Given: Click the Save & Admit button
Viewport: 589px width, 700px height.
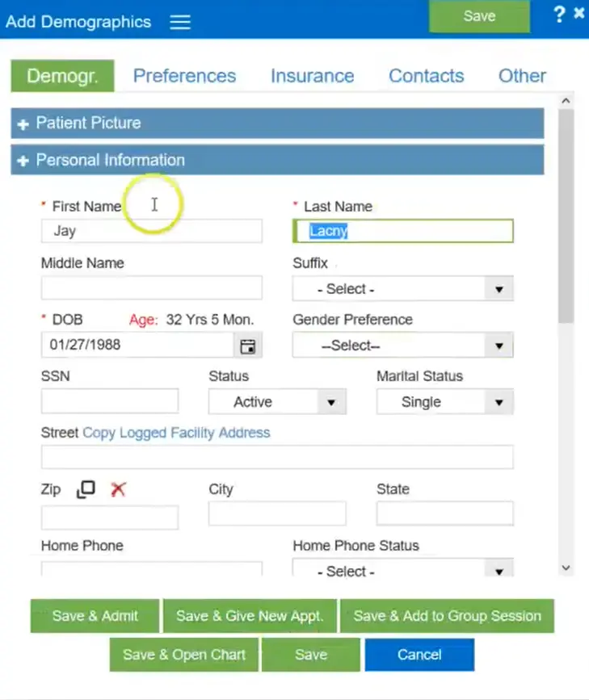Looking at the screenshot, I should point(94,615).
